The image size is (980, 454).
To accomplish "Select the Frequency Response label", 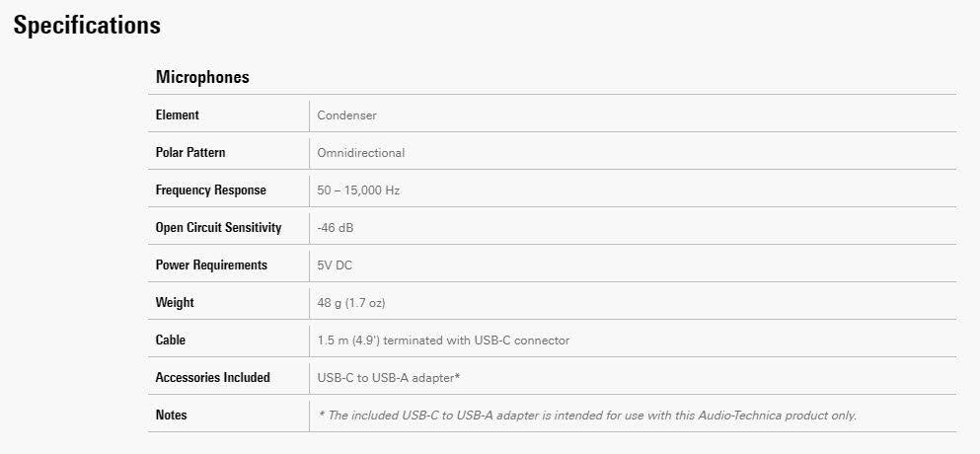I will click(x=211, y=190).
